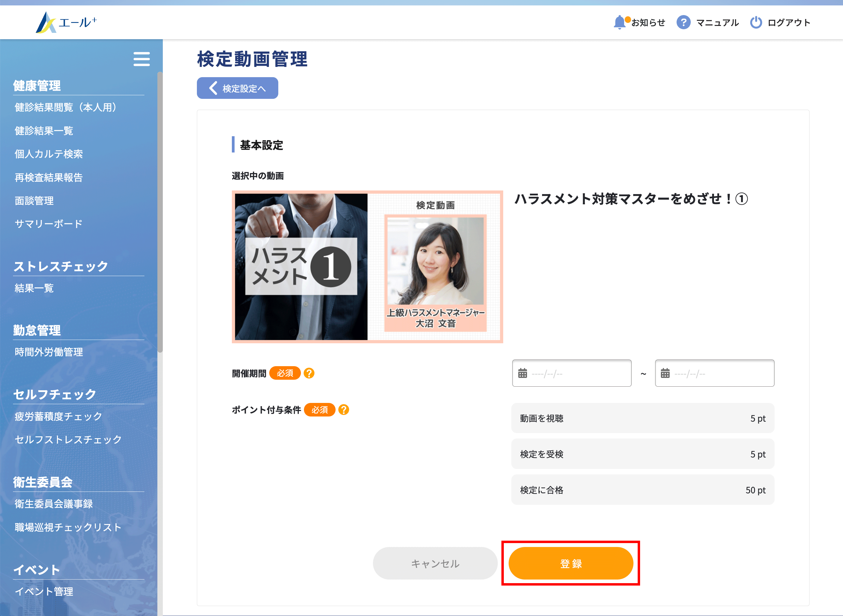Open end date calendar icon
This screenshot has width=843, height=616.
coord(665,373)
